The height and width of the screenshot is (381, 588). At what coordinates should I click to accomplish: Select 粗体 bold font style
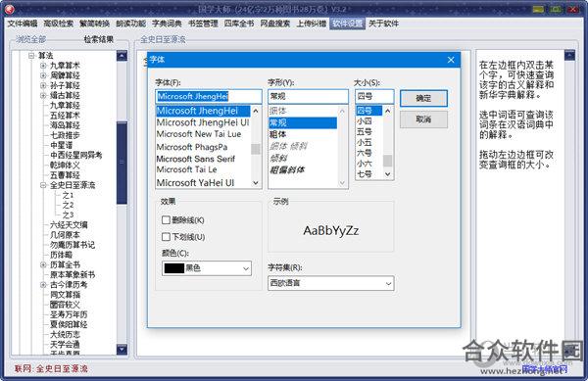coord(278,134)
